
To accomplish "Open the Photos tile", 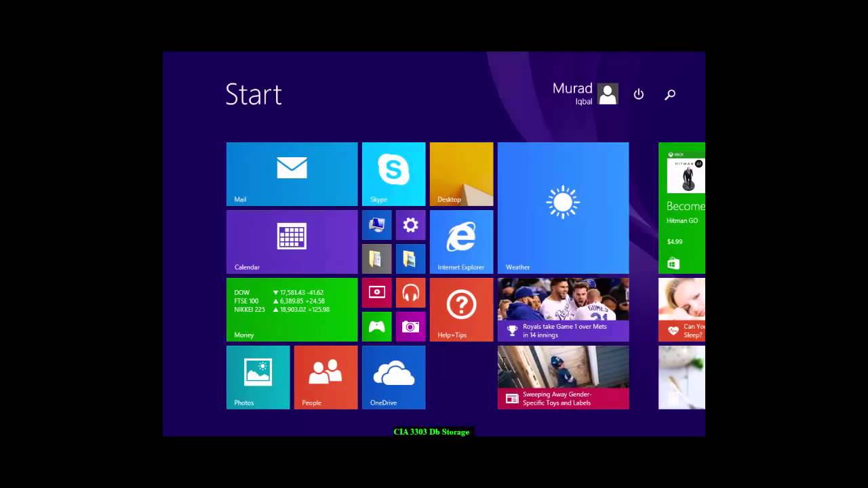I will point(258,378).
